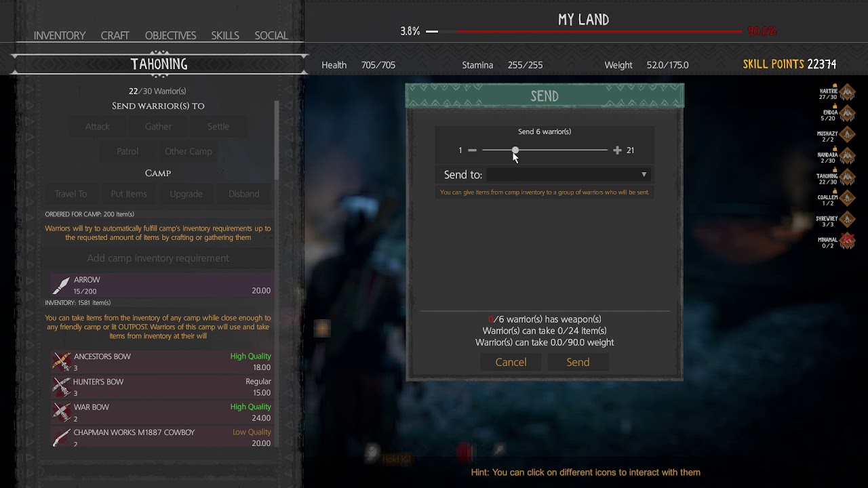This screenshot has height=488, width=868.
Task: Select the crossed-out Minamal outpost icon
Action: (x=847, y=241)
